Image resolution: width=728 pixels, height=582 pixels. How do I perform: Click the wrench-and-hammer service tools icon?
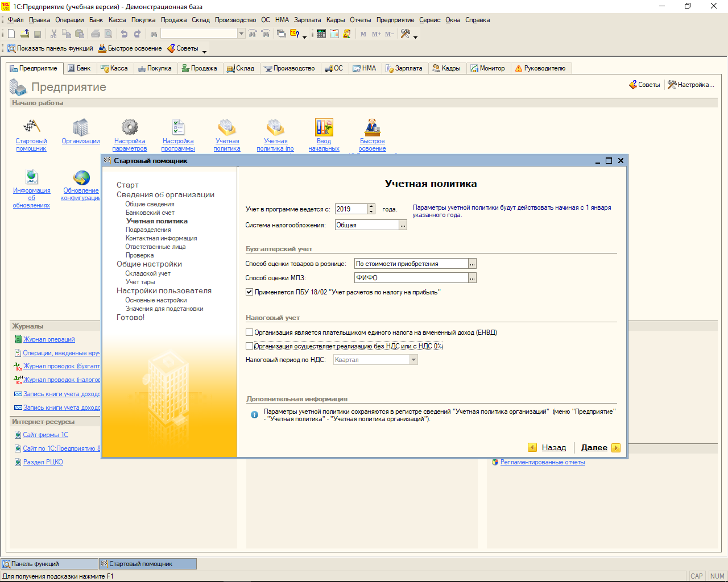406,34
